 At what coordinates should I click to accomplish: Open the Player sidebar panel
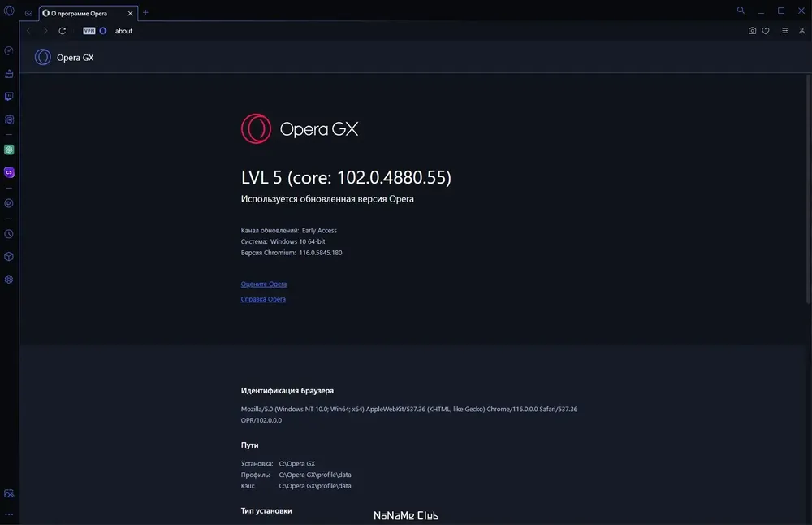(x=9, y=203)
